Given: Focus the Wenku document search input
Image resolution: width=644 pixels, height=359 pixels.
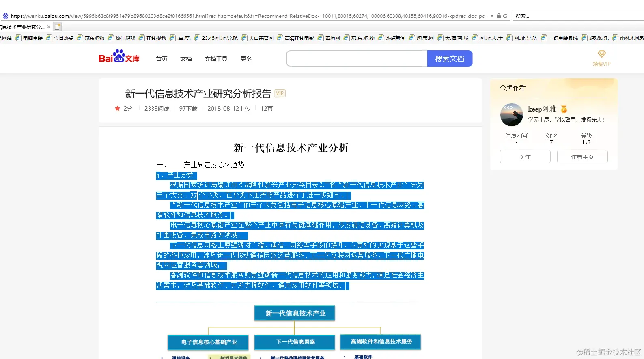Looking at the screenshot, I should (357, 58).
